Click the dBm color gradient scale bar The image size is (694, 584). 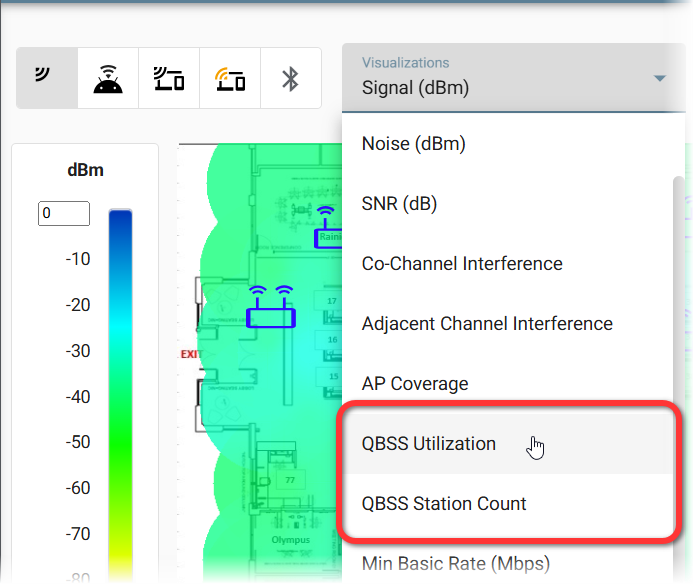pos(120,400)
